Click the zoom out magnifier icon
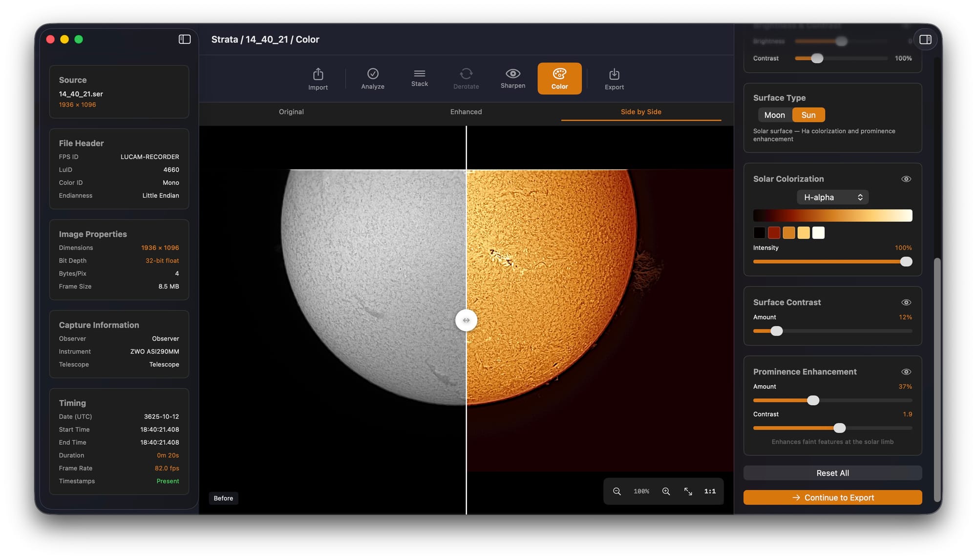The height and width of the screenshot is (560, 977). click(617, 491)
